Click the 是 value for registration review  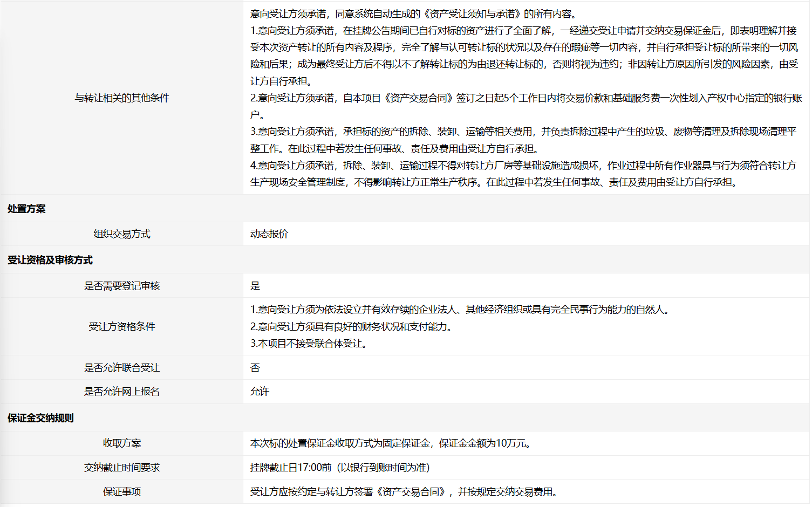tap(255, 285)
